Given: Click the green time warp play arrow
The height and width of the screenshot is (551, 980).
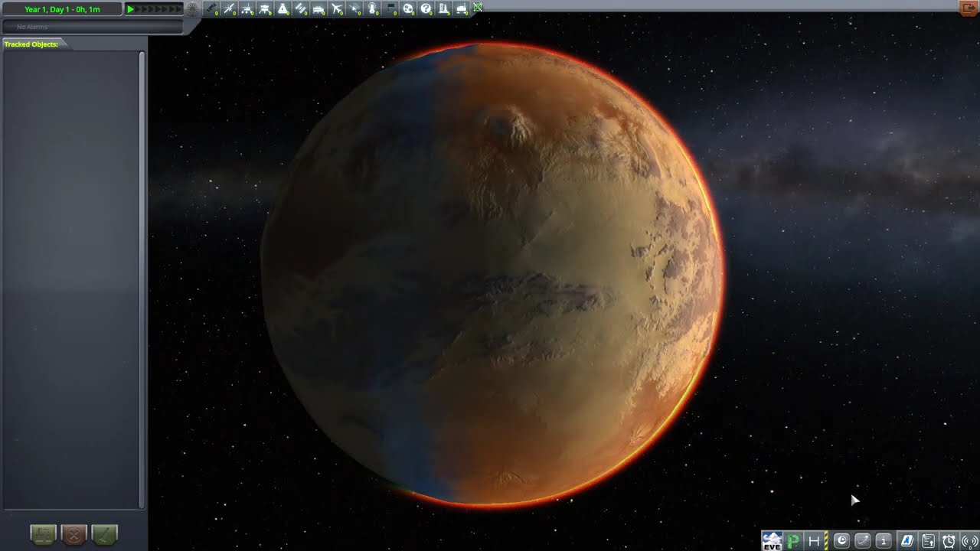Looking at the screenshot, I should tap(131, 9).
